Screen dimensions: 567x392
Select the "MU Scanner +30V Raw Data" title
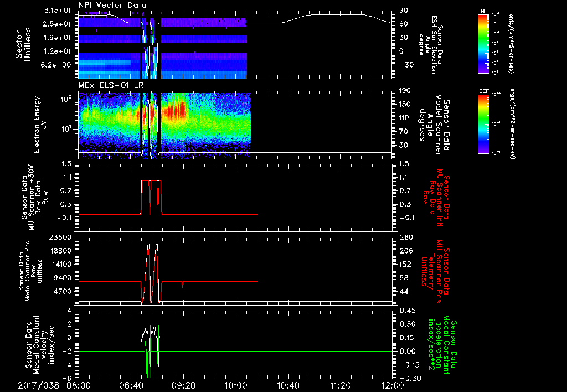(x=34, y=198)
